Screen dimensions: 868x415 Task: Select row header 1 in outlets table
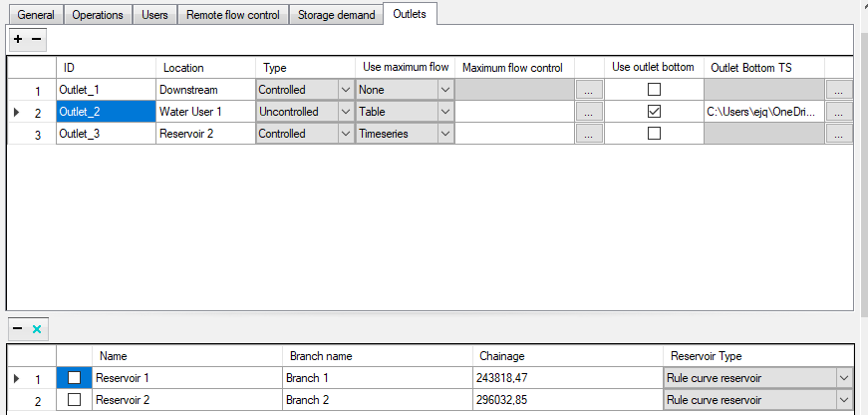point(32,90)
